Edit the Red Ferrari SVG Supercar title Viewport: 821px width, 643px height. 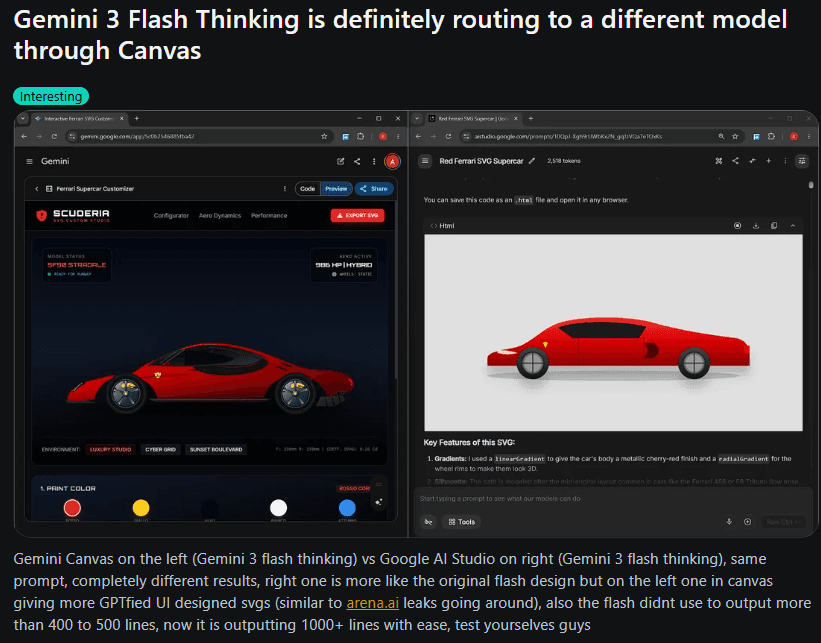pos(531,161)
